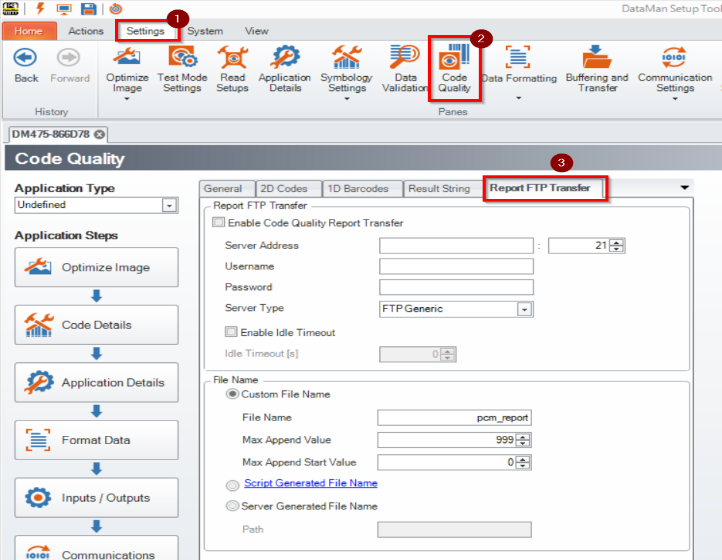Image resolution: width=722 pixels, height=560 pixels.
Task: Click the Communications application step
Action: [96, 548]
